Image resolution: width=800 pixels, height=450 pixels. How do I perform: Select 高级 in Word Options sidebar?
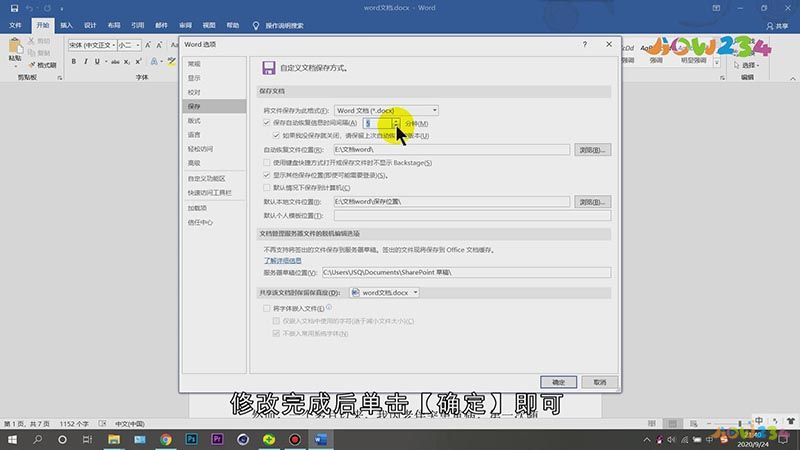pos(214,163)
